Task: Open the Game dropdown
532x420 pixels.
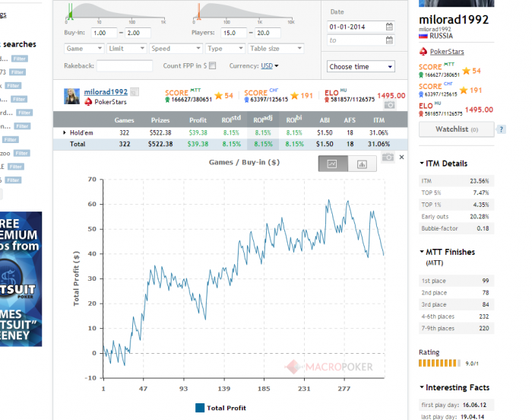Action: tap(84, 48)
